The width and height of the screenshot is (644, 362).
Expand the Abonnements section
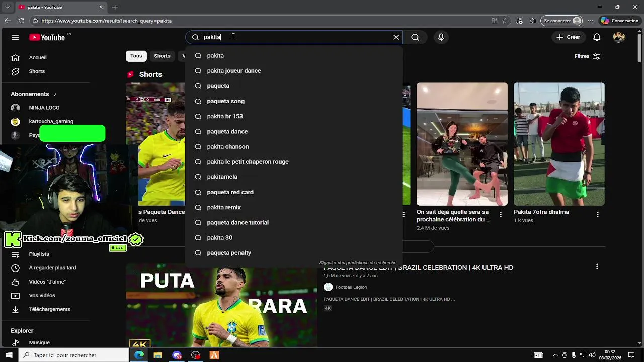[x=34, y=94]
